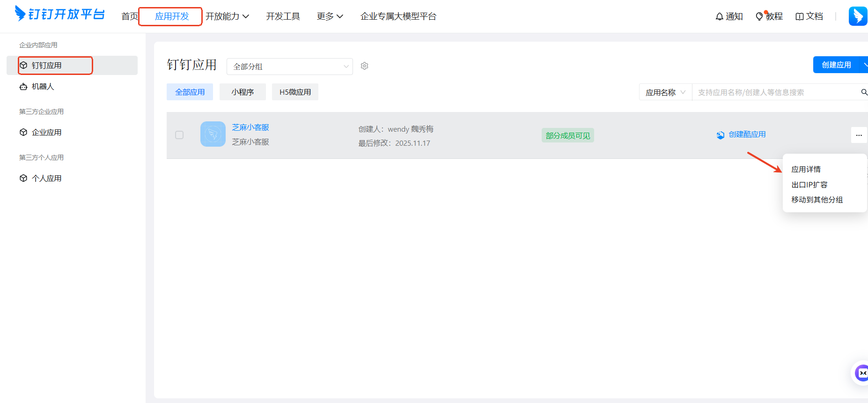This screenshot has height=403, width=868.
Task: Click the 部分成员可见 status tag
Action: click(568, 135)
